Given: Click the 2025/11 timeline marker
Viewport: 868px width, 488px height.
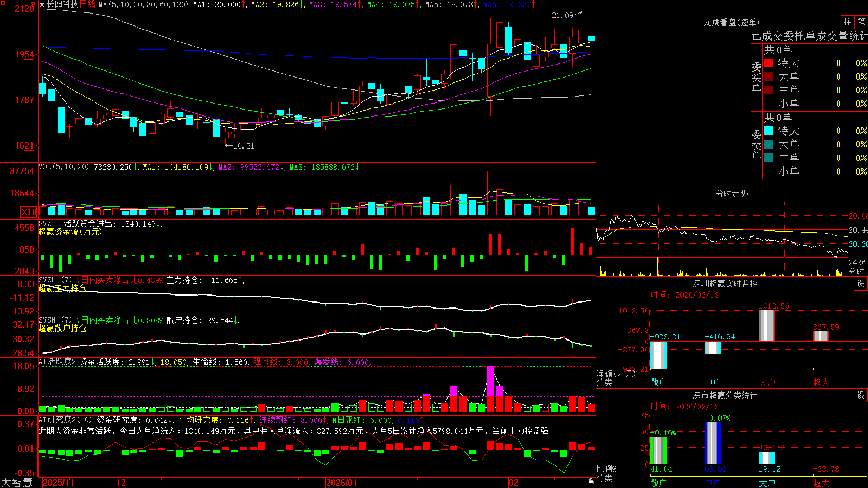Looking at the screenshot, I should tap(58, 483).
